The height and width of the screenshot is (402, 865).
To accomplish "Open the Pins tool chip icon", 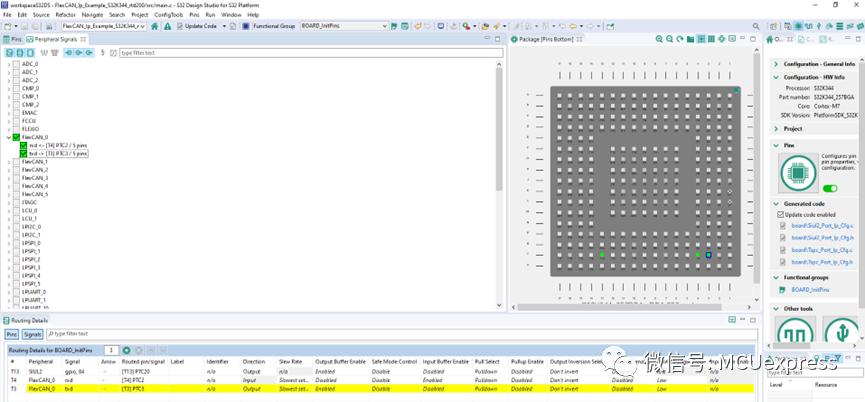I will click(798, 173).
